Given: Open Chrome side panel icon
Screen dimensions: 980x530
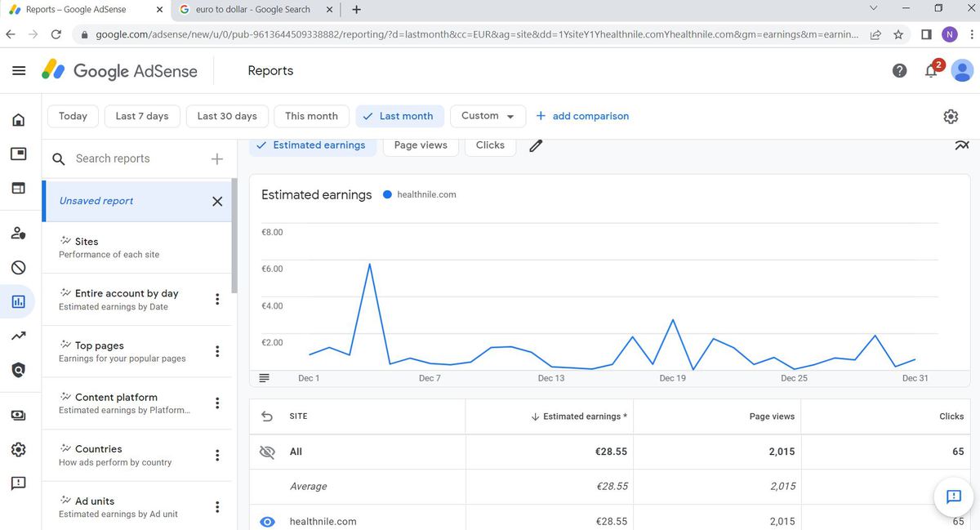Looking at the screenshot, I should tap(926, 34).
